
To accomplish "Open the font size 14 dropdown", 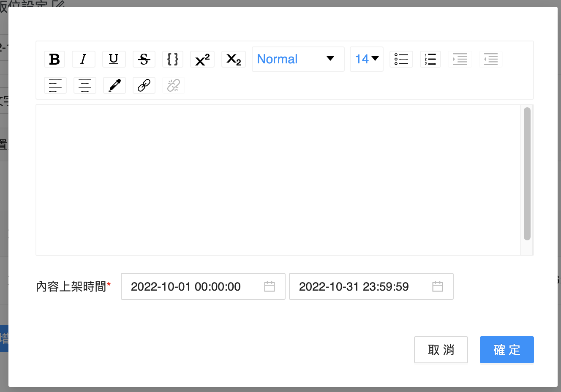I will (x=366, y=59).
